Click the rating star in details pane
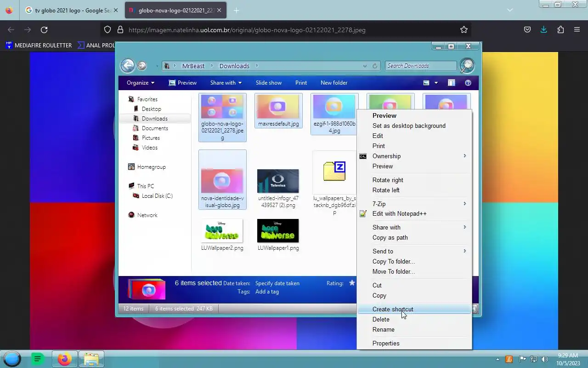588x368 pixels. (352, 283)
